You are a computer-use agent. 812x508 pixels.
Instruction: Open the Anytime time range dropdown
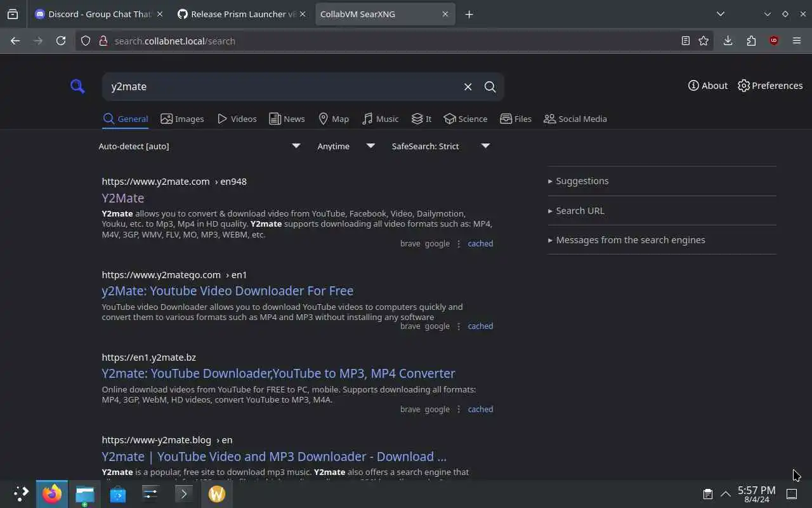pyautogui.click(x=346, y=146)
